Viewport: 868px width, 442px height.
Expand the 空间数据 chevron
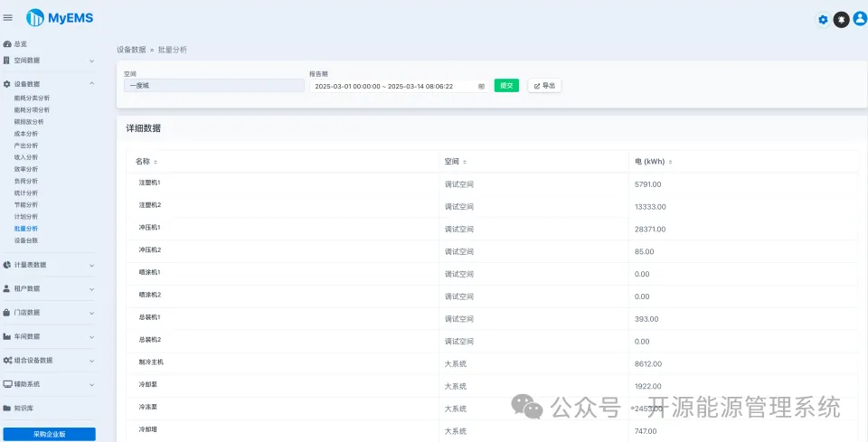coord(92,61)
